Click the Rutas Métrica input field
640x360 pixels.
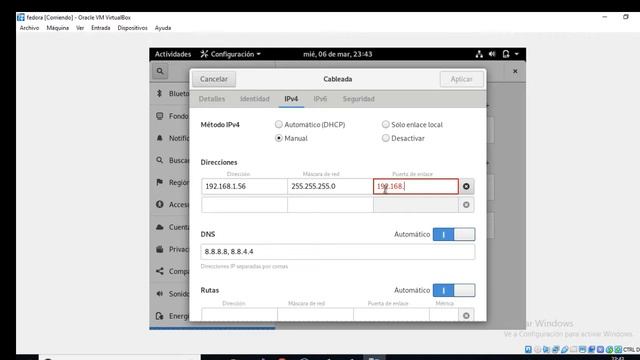click(x=444, y=315)
